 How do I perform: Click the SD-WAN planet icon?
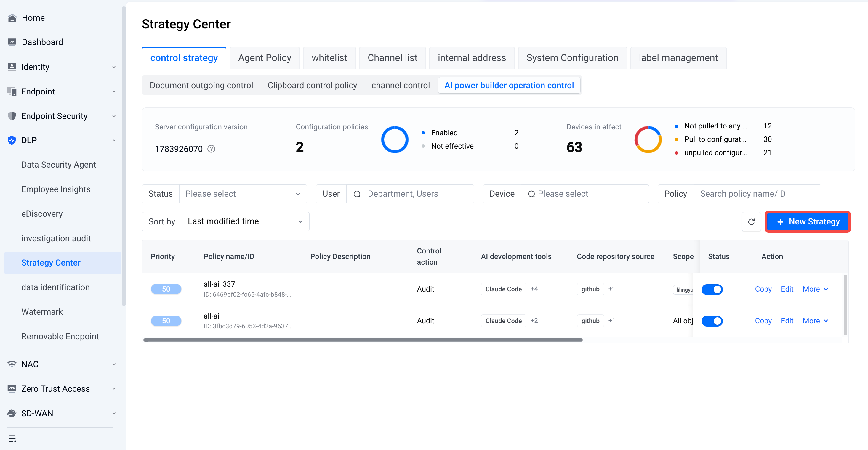pos(12,413)
